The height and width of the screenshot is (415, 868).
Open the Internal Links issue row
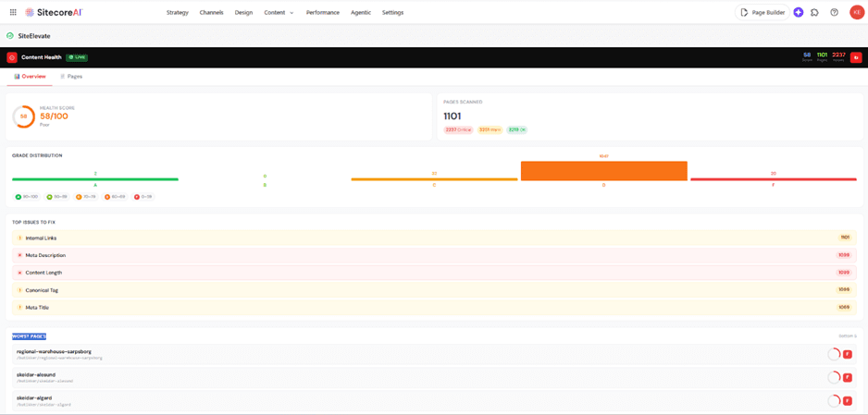click(x=434, y=238)
